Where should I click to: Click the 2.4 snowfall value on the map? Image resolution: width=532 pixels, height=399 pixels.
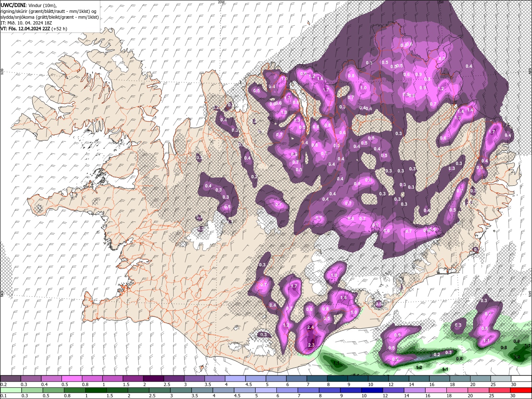310,328
